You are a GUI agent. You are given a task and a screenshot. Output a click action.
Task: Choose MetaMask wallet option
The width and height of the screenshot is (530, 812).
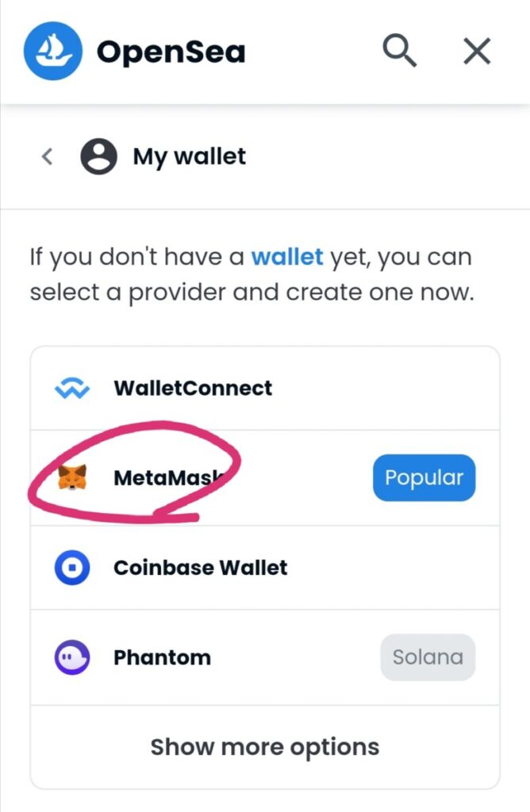(265, 477)
